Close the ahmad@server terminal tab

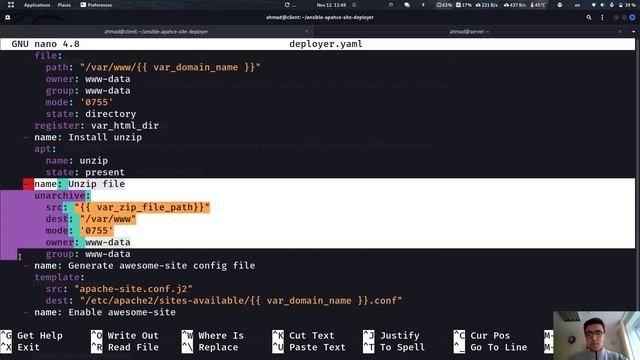620,31
